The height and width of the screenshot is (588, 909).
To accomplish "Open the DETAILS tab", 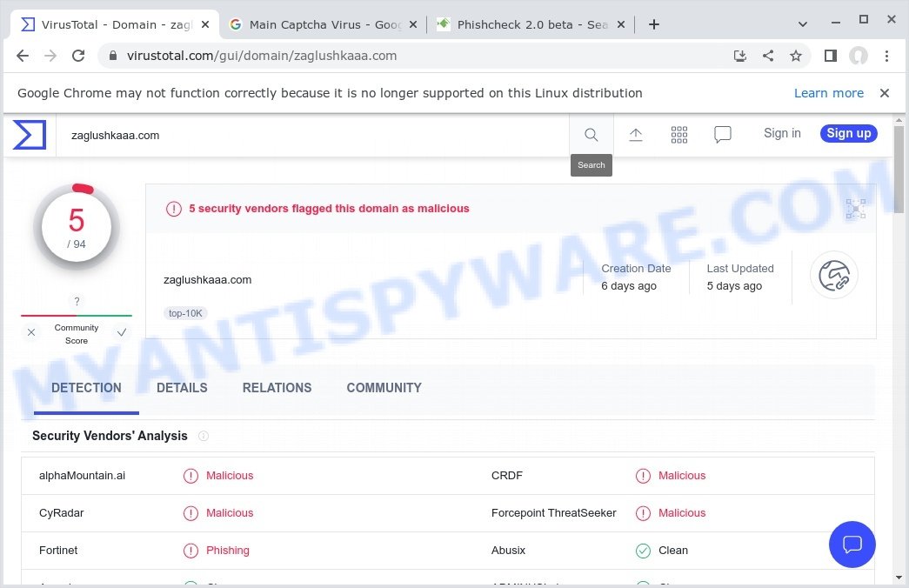I will [182, 387].
